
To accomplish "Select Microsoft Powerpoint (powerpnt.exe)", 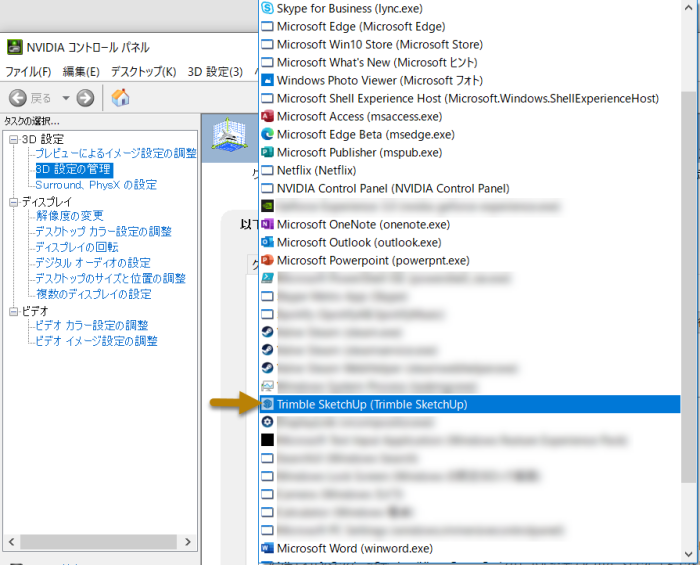I will (x=470, y=260).
